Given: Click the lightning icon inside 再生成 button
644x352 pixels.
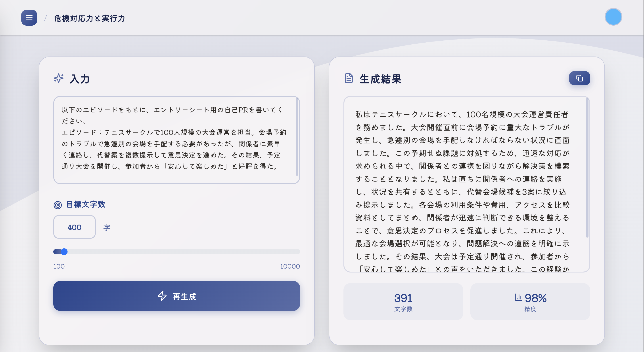Looking at the screenshot, I should pyautogui.click(x=162, y=296).
